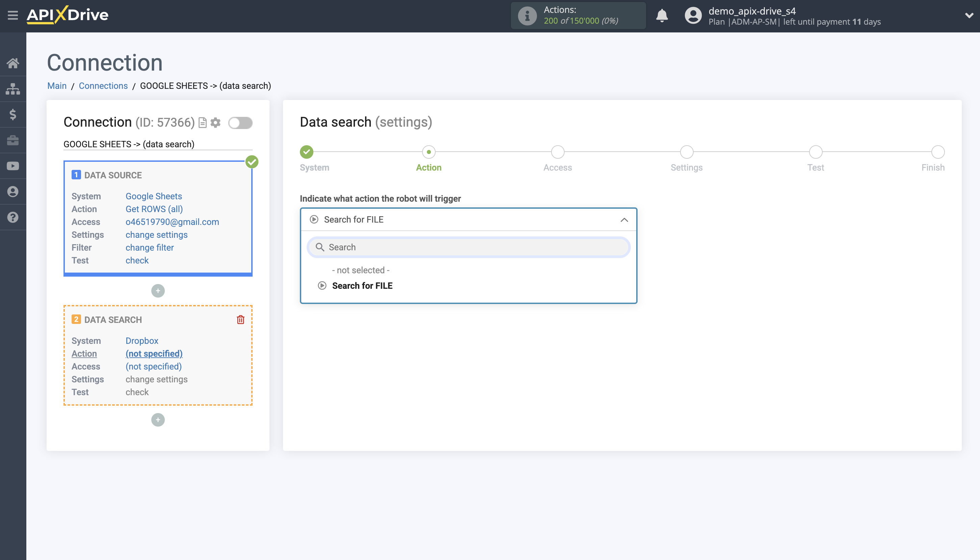Click the help question mark icon

pyautogui.click(x=13, y=217)
